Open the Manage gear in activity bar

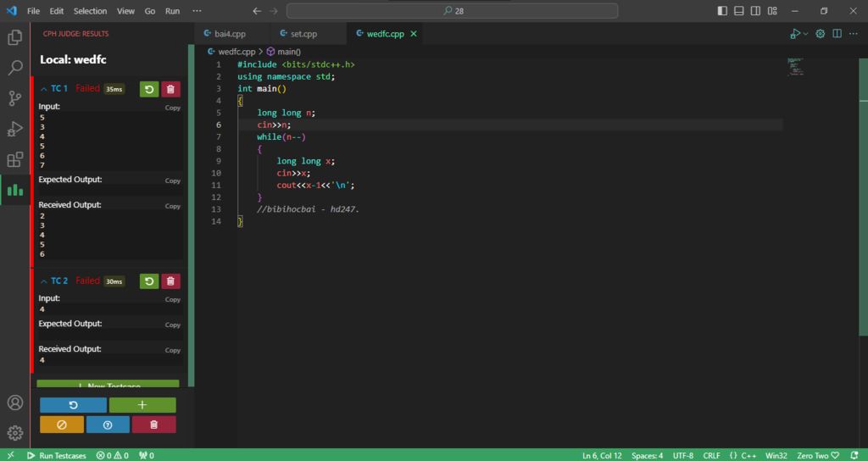click(x=15, y=433)
